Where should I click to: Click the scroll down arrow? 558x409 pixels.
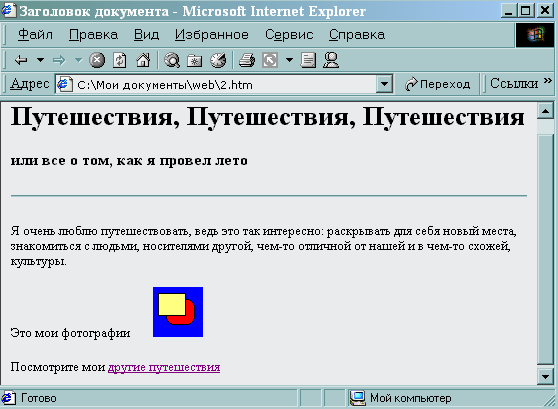click(x=545, y=376)
